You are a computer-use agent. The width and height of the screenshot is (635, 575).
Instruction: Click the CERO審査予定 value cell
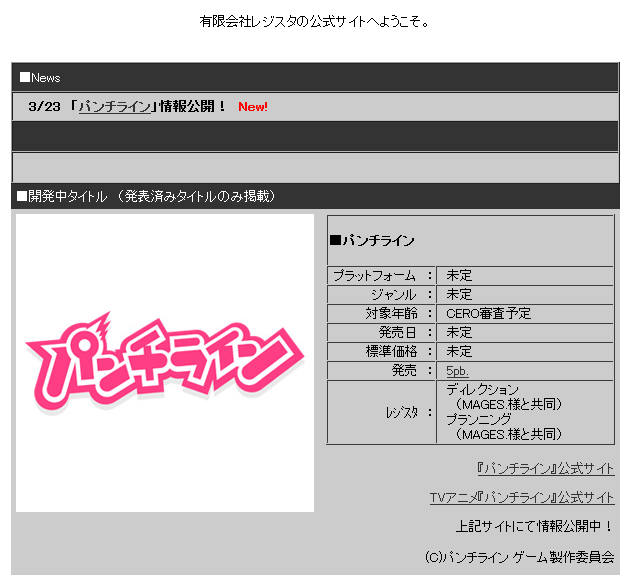tap(525, 313)
